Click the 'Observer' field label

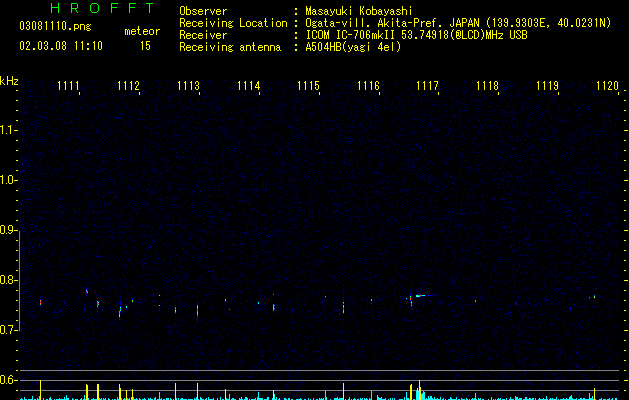tap(203, 11)
